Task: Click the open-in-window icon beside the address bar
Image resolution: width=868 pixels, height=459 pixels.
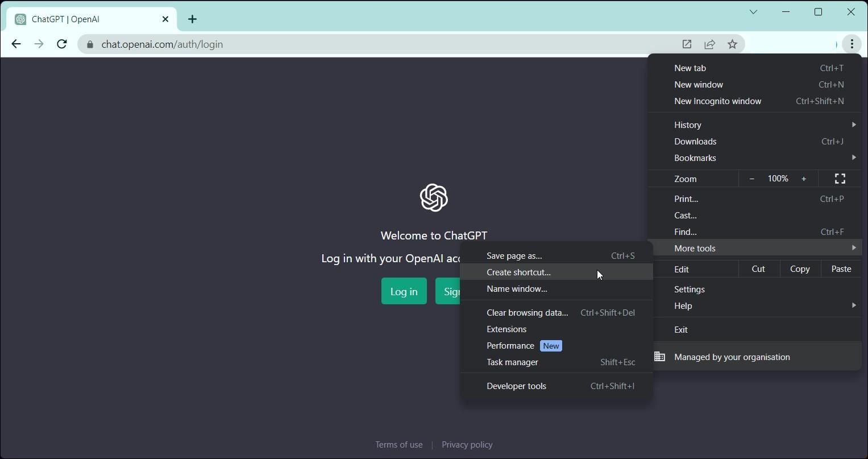Action: (x=686, y=44)
